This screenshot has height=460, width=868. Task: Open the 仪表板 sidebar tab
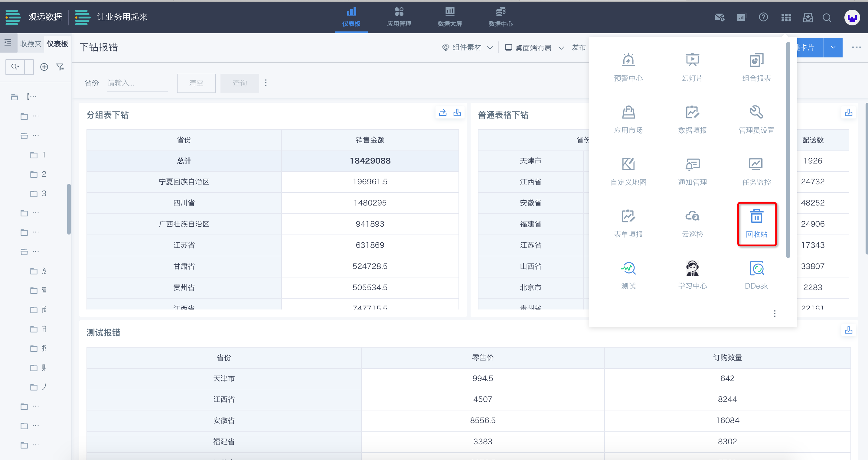click(57, 44)
